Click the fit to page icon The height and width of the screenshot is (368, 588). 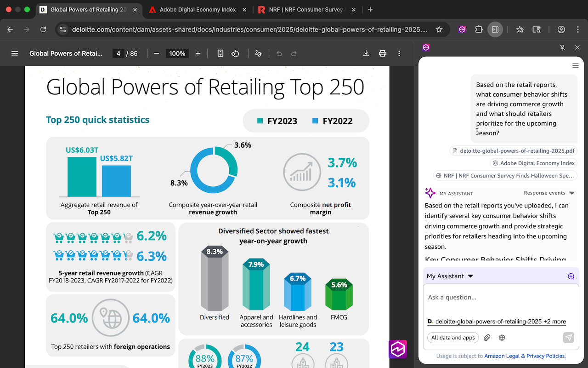pyautogui.click(x=220, y=53)
